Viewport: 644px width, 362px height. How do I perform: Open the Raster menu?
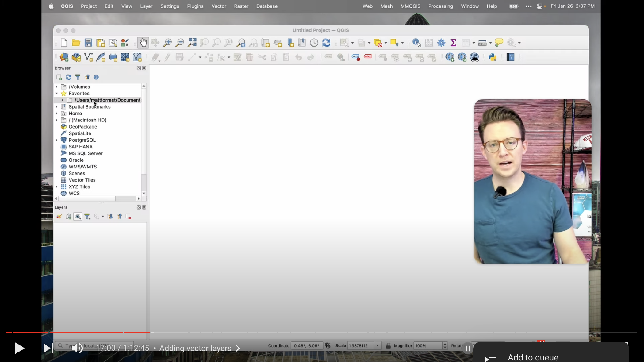(x=241, y=6)
